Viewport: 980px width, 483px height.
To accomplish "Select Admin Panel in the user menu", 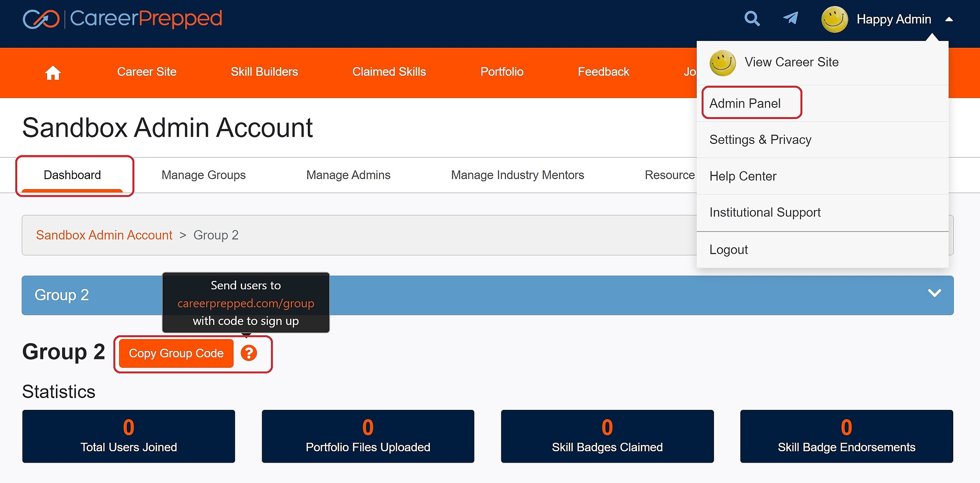I will [822, 103].
